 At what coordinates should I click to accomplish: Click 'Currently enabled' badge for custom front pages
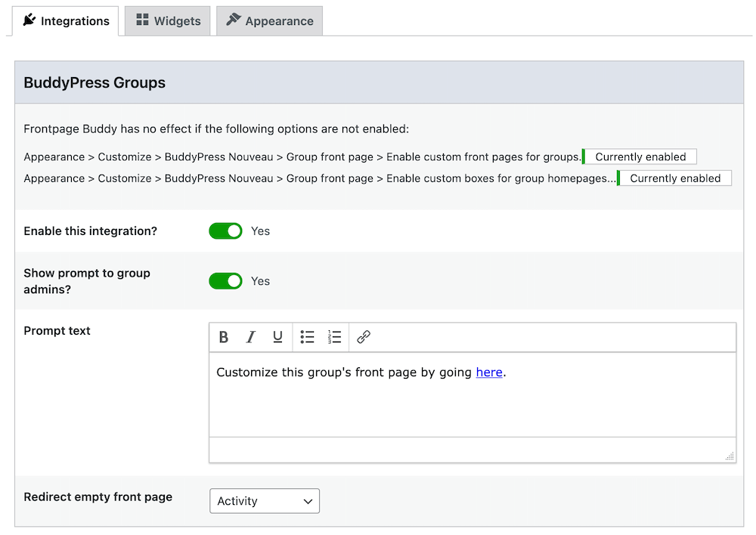(640, 156)
